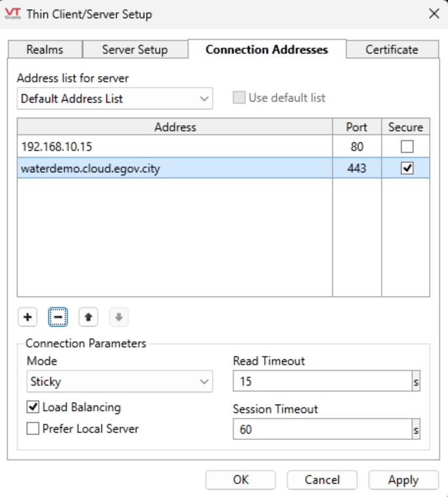Viewport: 448px width, 497px height.
Task: Close the Thin Client/Server Setup dialog
Action: tap(433, 14)
